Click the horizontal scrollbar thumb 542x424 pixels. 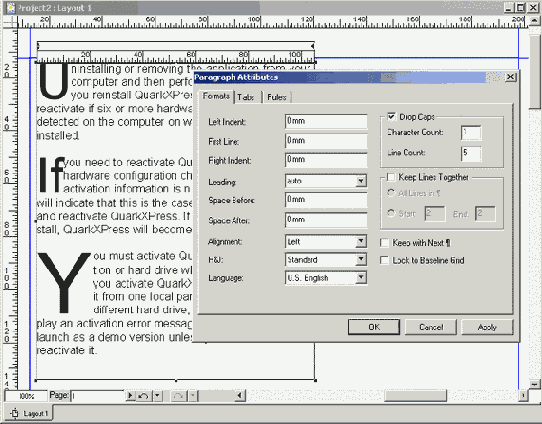coord(415,395)
